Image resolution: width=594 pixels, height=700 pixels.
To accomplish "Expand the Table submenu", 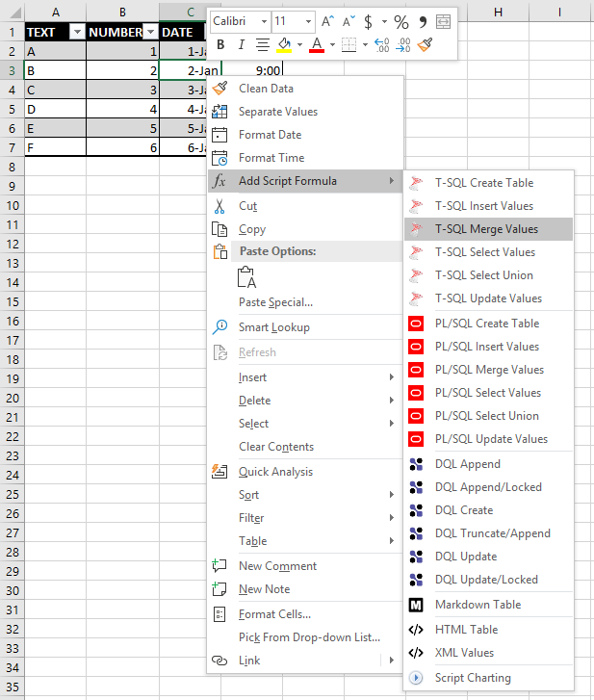I will [x=305, y=541].
